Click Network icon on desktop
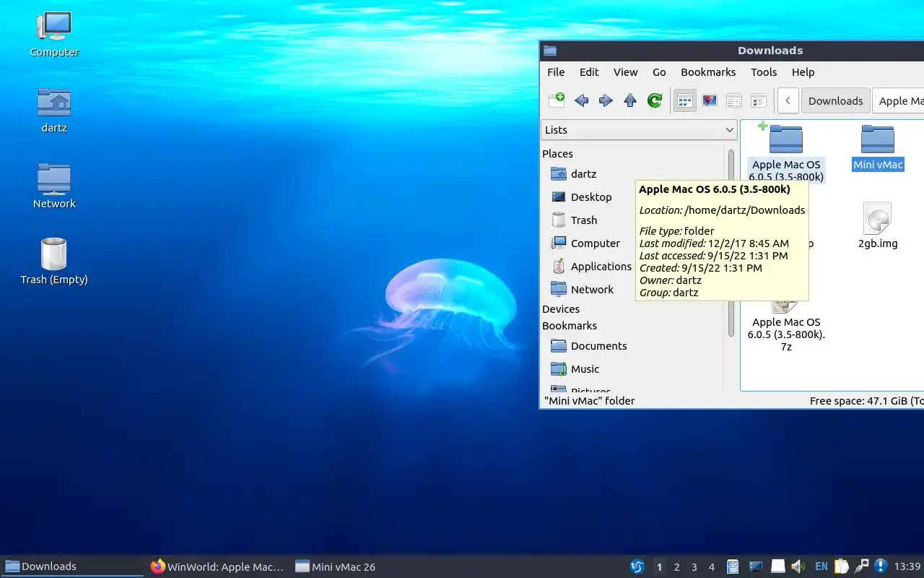 coord(54,186)
